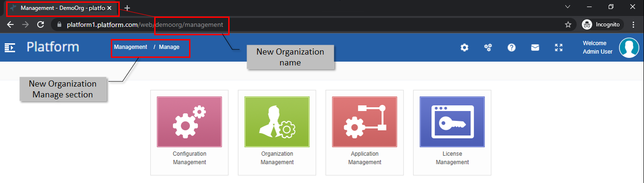This screenshot has height=183, width=644.
Task: Click the Management breadcrumb
Action: (131, 47)
